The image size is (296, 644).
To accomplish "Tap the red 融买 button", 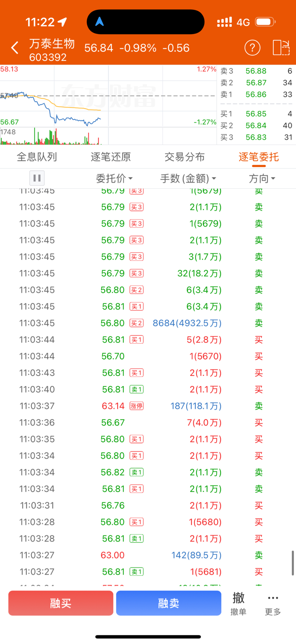I will 61,603.
